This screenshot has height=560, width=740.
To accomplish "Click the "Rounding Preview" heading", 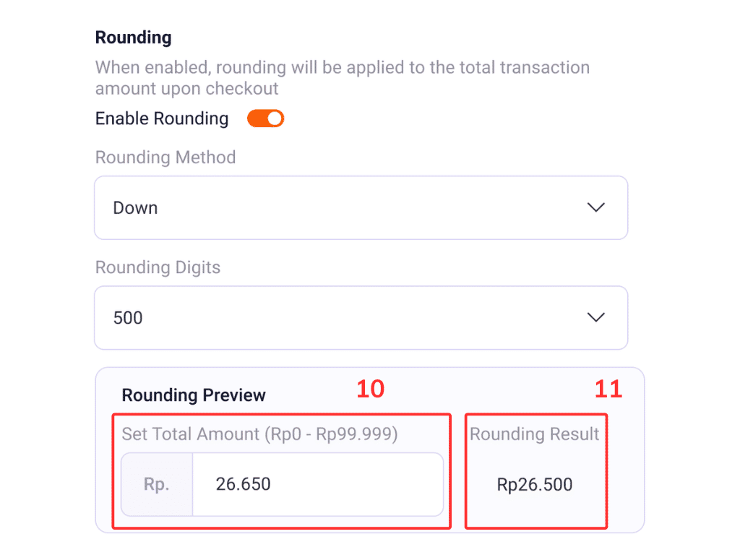I will (194, 395).
